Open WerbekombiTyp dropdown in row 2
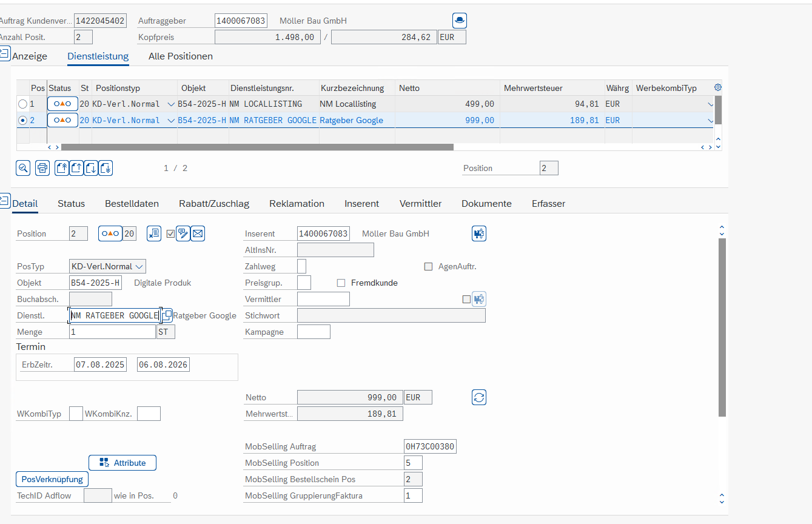The width and height of the screenshot is (812, 524). (710, 121)
